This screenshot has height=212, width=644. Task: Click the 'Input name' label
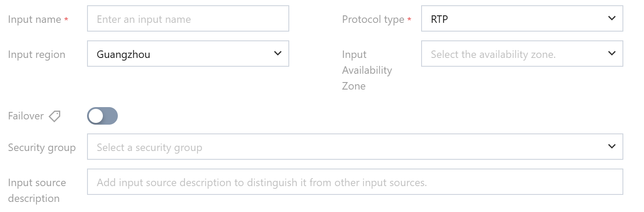34,19
